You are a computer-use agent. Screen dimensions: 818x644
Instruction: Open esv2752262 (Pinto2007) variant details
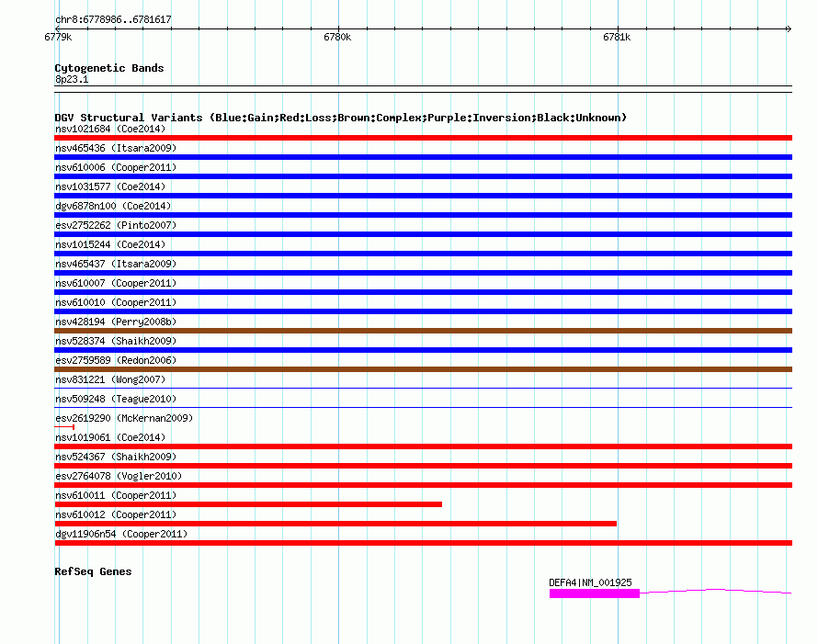coord(116,225)
